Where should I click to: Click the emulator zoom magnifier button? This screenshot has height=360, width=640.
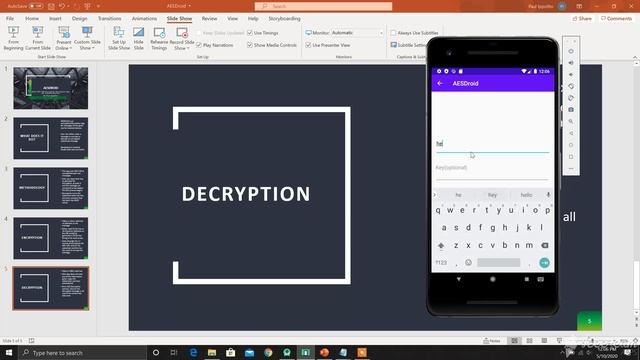(x=571, y=122)
